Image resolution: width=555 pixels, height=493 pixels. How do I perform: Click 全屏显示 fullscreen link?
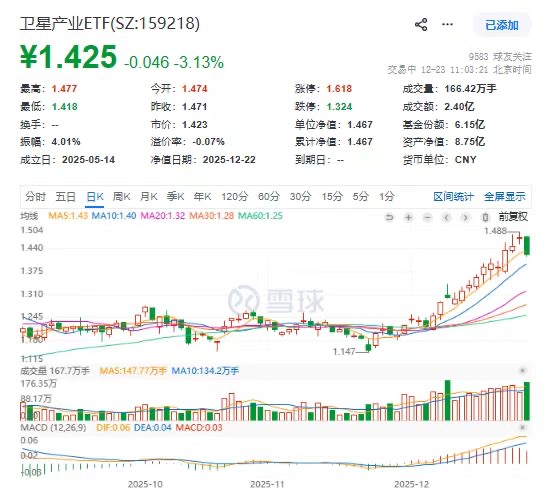(x=505, y=196)
